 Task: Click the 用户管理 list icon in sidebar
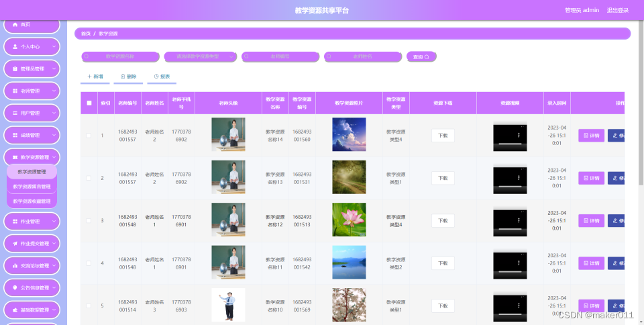(x=15, y=113)
